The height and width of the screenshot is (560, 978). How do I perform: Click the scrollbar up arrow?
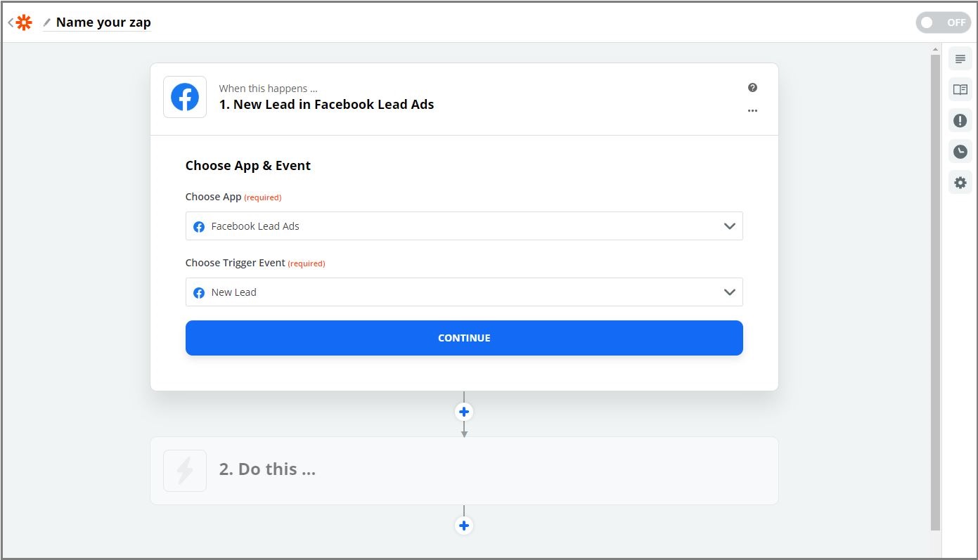(x=935, y=49)
